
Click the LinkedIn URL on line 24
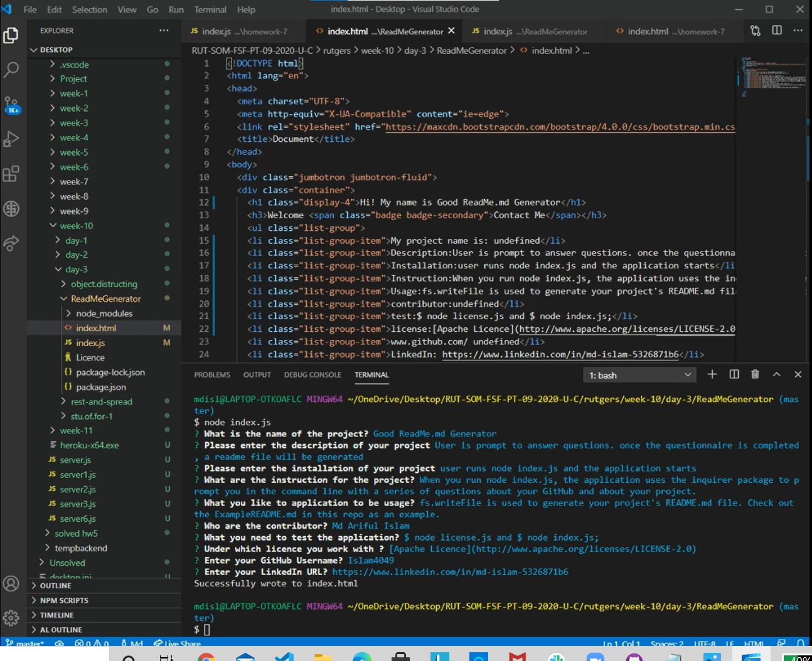pyautogui.click(x=560, y=354)
